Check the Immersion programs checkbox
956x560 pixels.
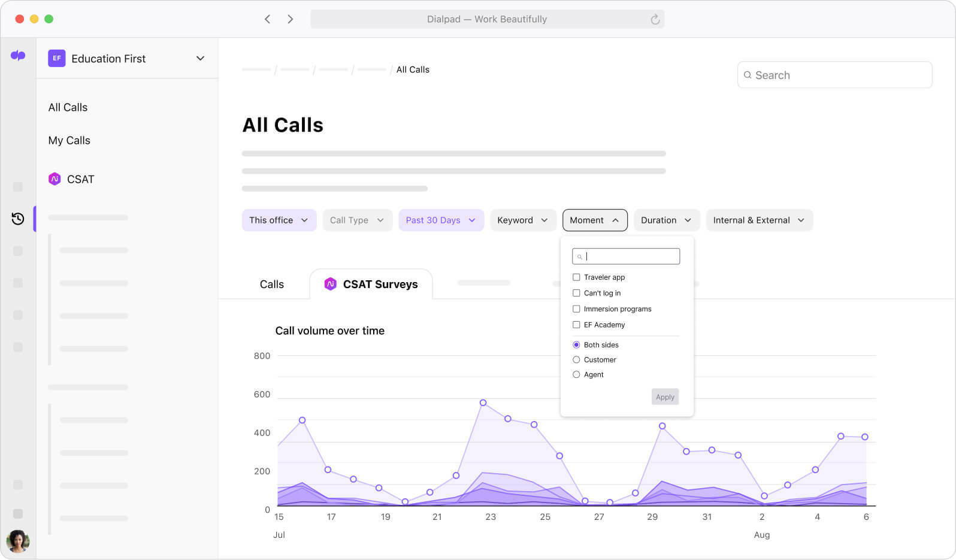pos(576,309)
